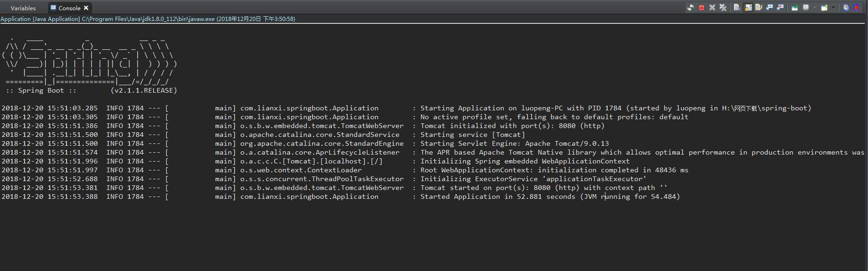Viewport: 868px width, 271px height.
Task: Click logger name 'o.apache.catalina.core.StandardService'
Action: coord(320,135)
